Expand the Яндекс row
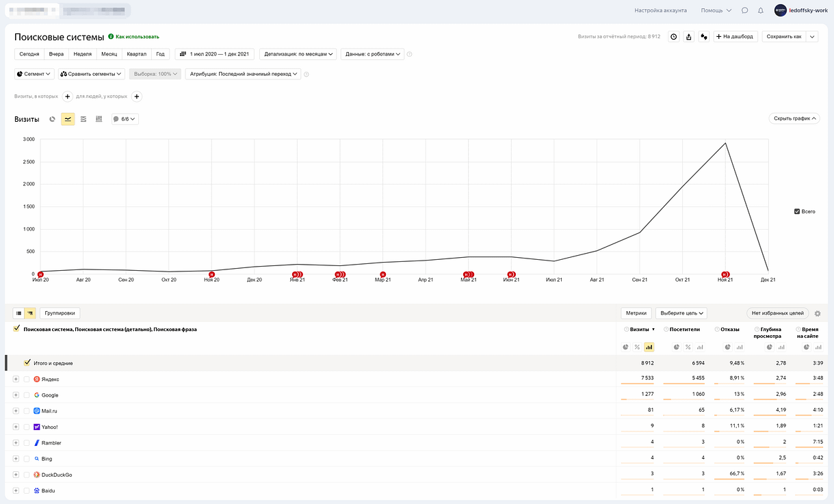The width and height of the screenshot is (834, 504). click(16, 379)
